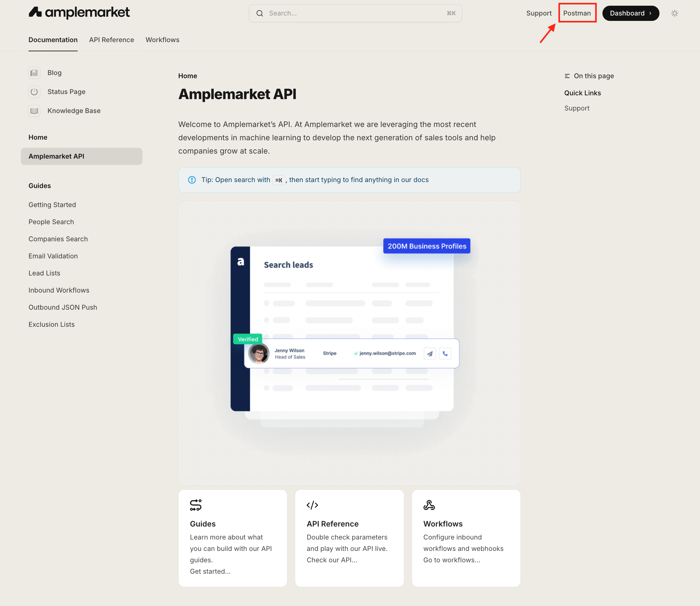The image size is (700, 606).
Task: Switch to the Workflows tab
Action: click(x=162, y=40)
